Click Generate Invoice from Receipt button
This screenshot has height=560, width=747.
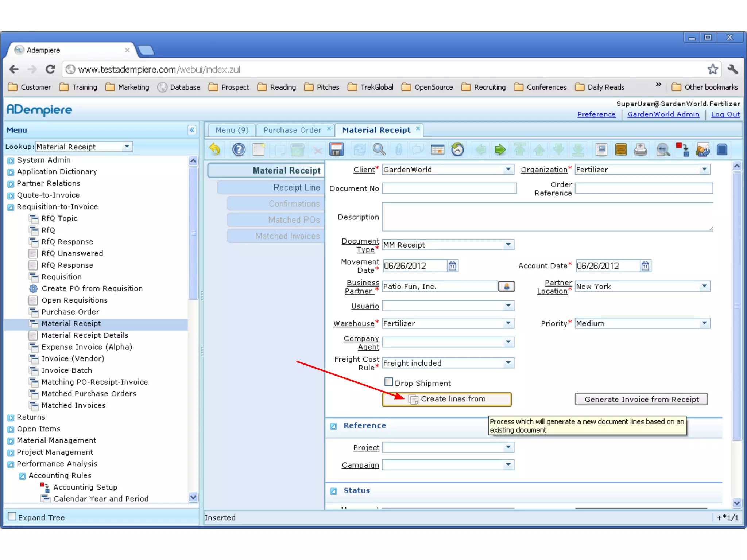point(641,400)
